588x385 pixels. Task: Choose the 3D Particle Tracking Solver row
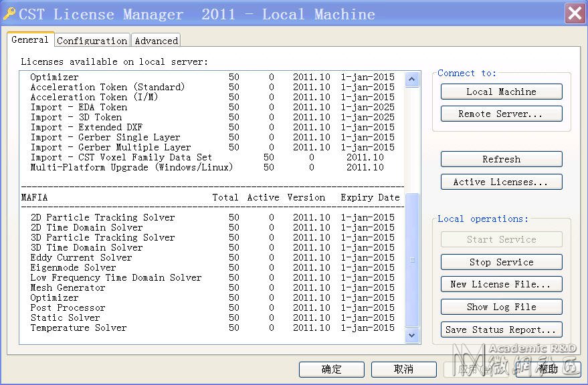coord(212,238)
